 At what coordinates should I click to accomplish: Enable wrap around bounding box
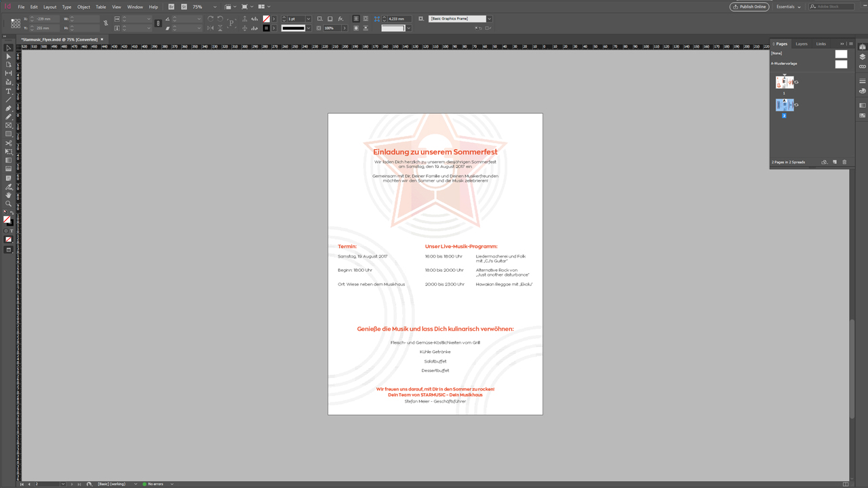pyautogui.click(x=366, y=18)
